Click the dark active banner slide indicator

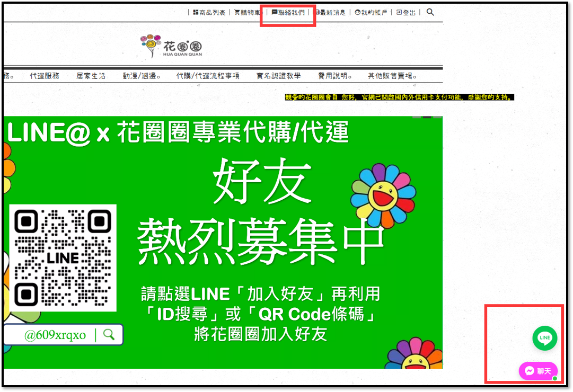(427, 117)
